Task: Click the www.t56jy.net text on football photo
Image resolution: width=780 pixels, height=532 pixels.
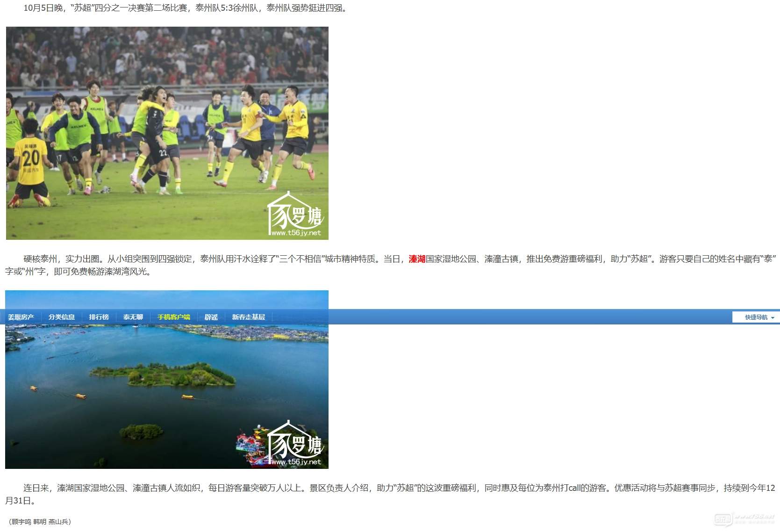Action: (x=296, y=233)
